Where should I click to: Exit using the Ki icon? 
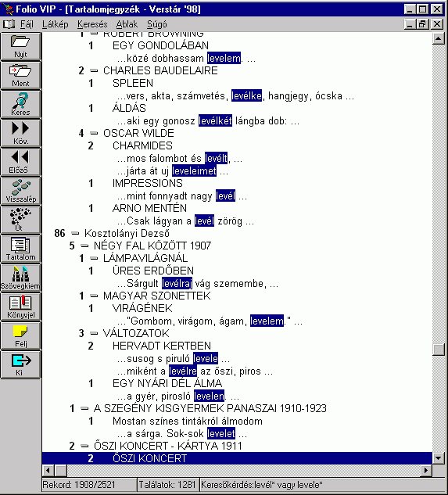(x=21, y=365)
